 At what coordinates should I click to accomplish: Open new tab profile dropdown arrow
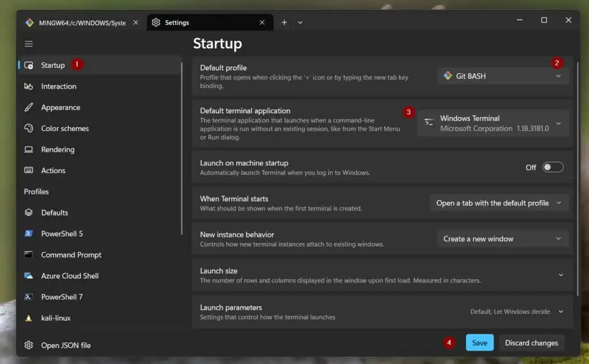(300, 22)
